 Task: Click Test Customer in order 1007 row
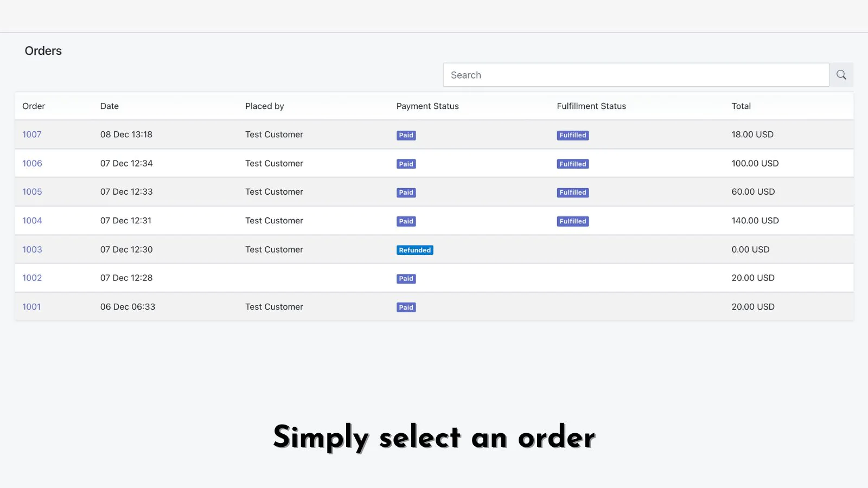[x=274, y=134]
